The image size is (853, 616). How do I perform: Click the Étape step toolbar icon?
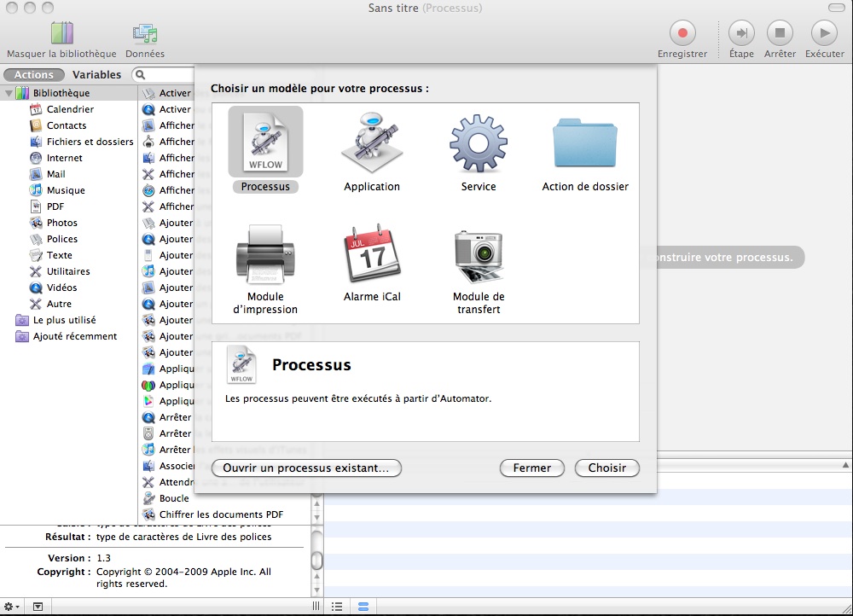(741, 33)
